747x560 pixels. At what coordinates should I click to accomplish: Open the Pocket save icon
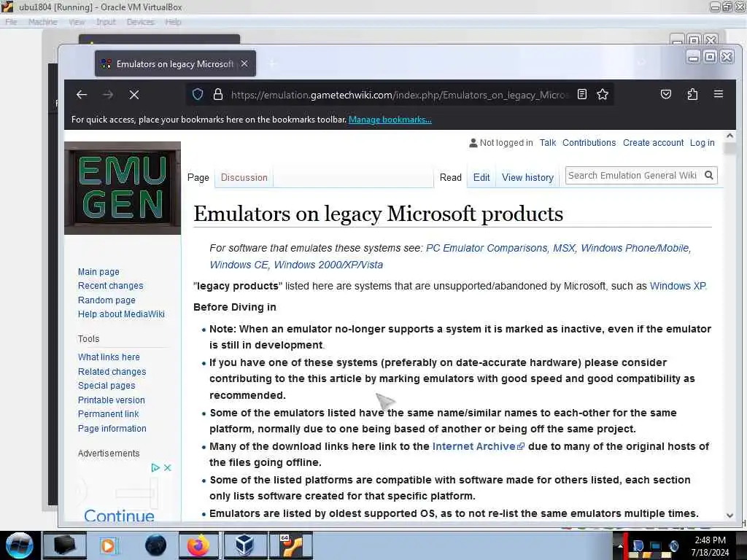(x=666, y=94)
